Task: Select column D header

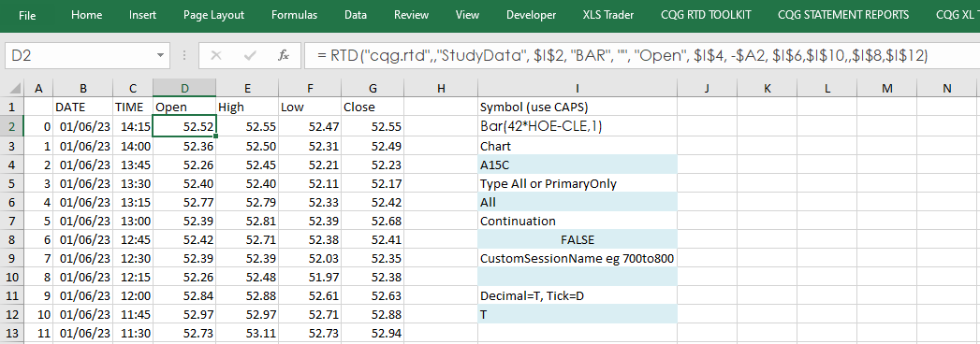Action: coord(184,89)
